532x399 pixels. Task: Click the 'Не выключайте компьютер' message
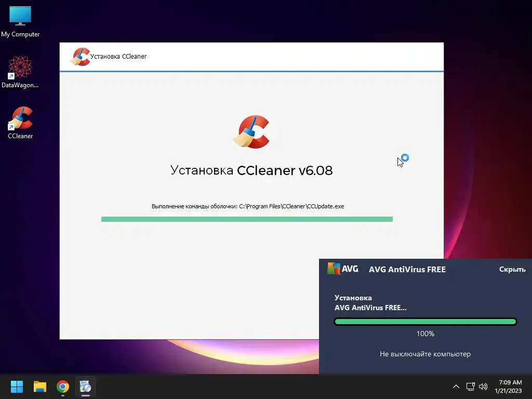click(425, 354)
